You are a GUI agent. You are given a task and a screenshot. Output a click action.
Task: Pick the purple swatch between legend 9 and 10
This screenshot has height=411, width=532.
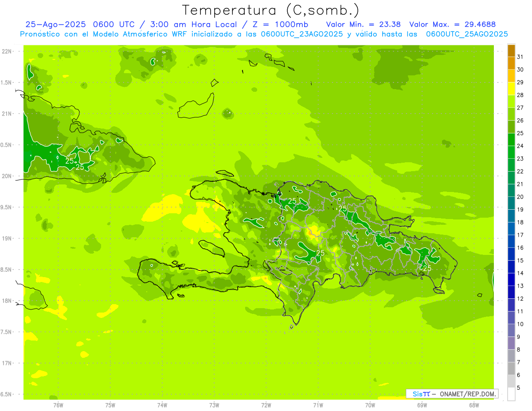pyautogui.click(x=511, y=330)
